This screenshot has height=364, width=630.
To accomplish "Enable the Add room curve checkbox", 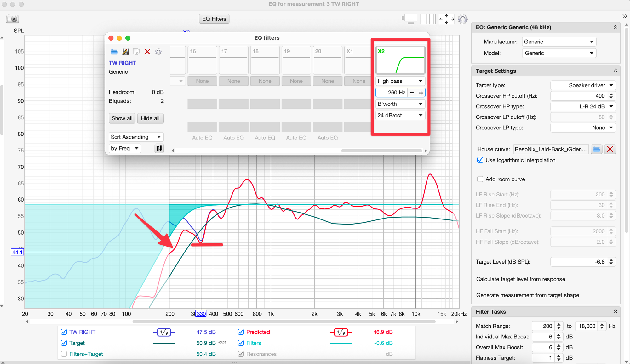I will 480,179.
